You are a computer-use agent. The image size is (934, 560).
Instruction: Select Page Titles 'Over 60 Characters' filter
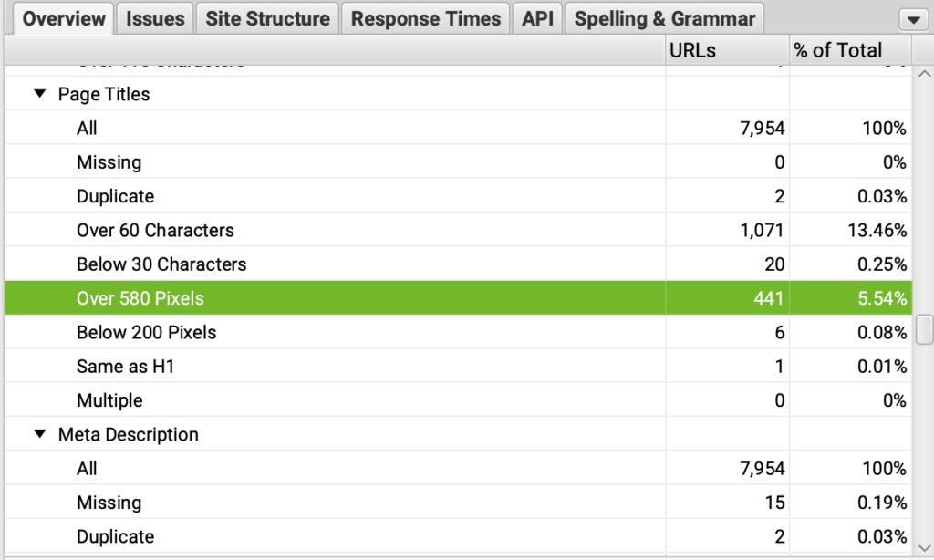[x=155, y=231]
